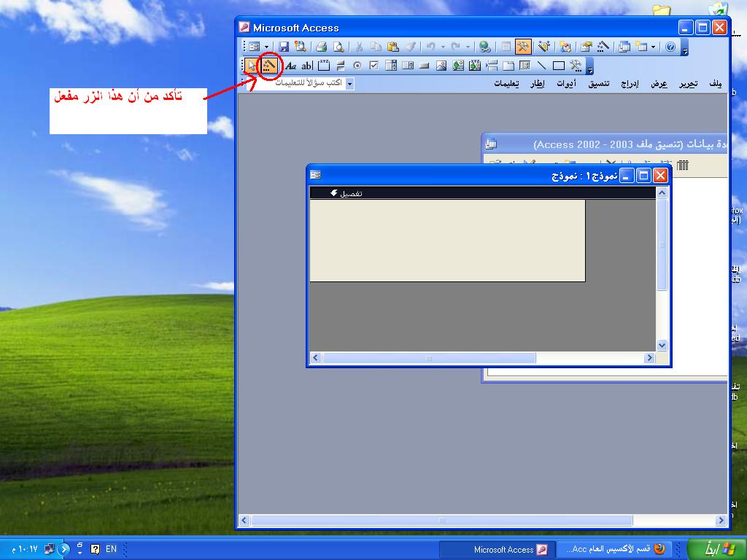
Task: Open the View button dropdown arrow
Action: [x=266, y=47]
